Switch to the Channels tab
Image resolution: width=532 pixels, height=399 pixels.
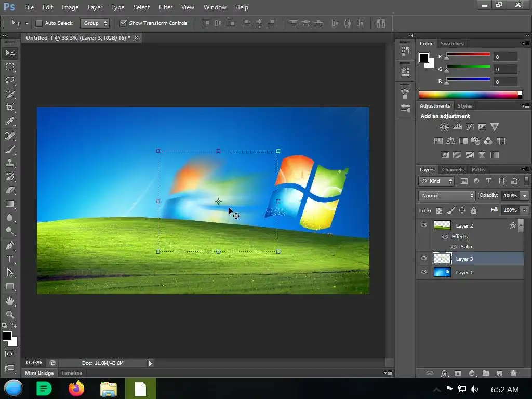tap(453, 170)
